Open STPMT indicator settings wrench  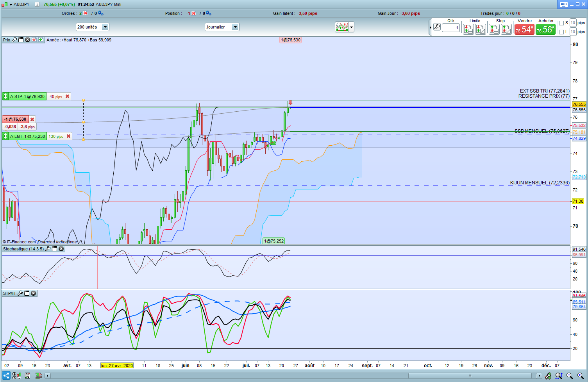pos(20,293)
